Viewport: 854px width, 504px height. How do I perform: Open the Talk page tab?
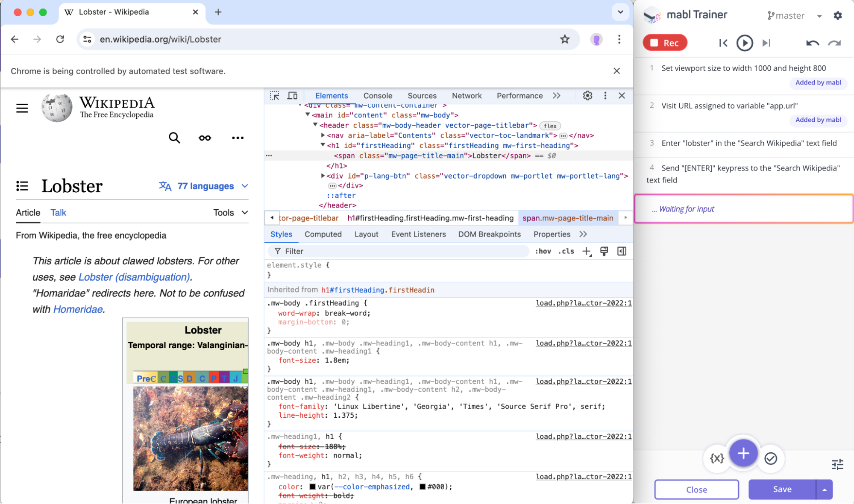[58, 213]
